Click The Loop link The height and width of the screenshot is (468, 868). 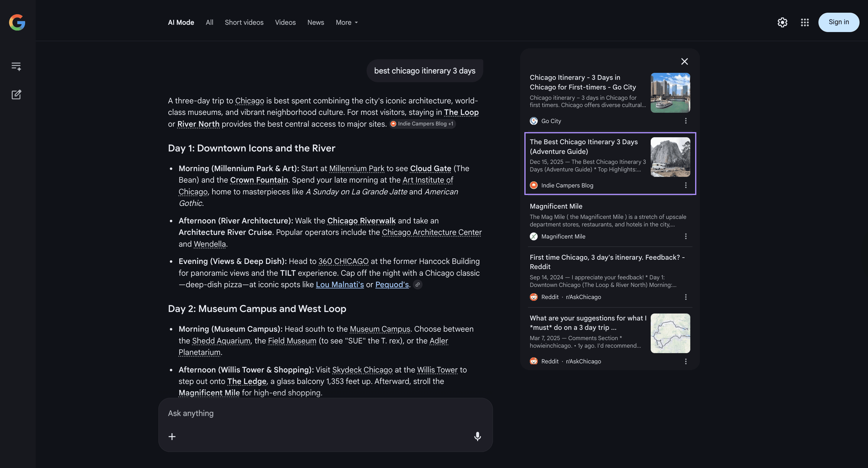tap(461, 112)
